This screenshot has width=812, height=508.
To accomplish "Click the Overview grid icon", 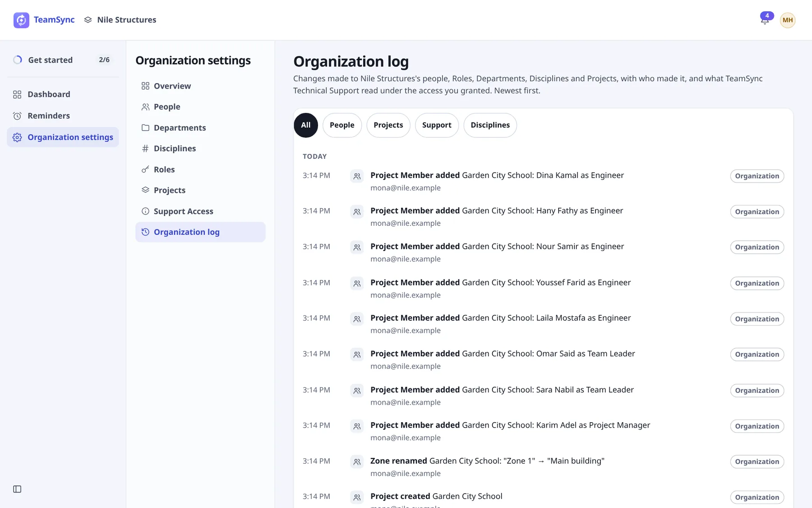I will [x=145, y=86].
